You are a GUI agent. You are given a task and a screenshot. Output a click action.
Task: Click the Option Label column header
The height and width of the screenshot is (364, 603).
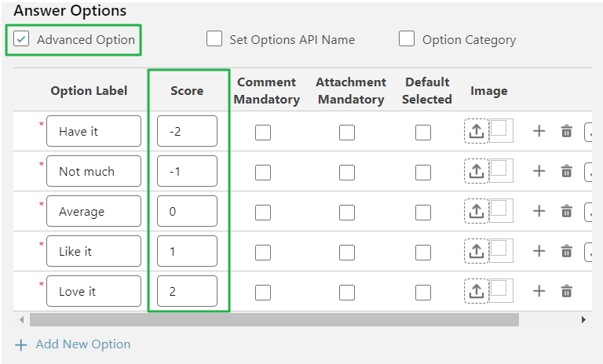point(89,91)
